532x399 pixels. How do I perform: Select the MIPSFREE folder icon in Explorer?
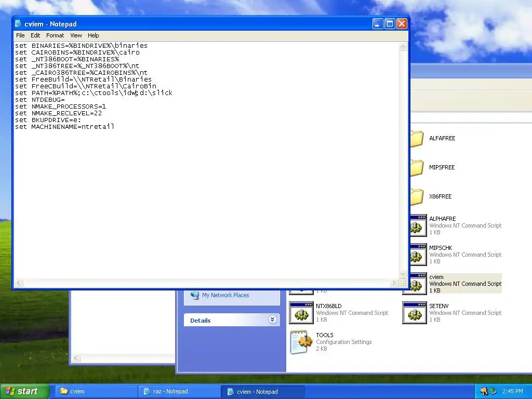[417, 168]
